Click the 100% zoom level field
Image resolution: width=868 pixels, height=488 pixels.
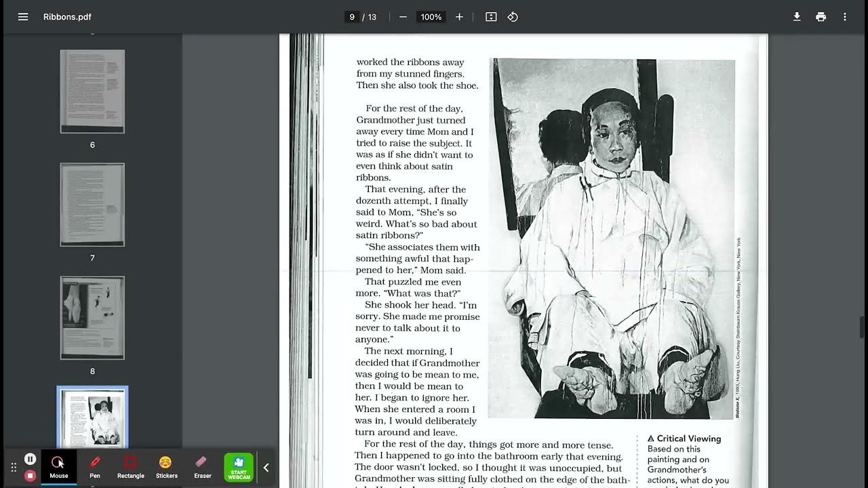click(431, 17)
